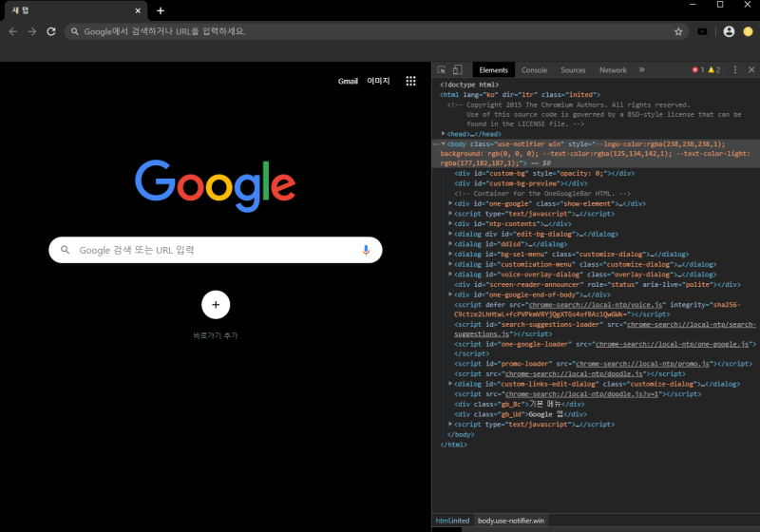Viewport: 760px width, 532px height.
Task: Open the Google apps grid icon
Action: pos(410,81)
